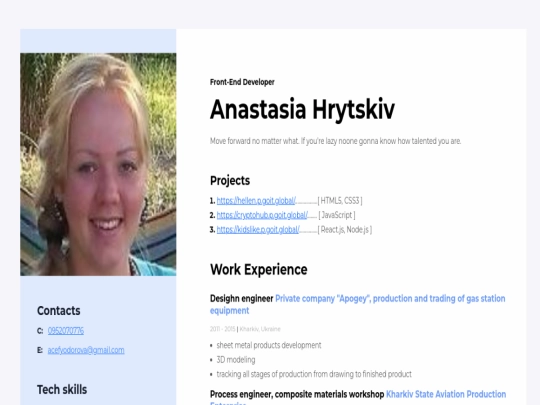The width and height of the screenshot is (540, 405).
Task: Open the hellen.p.goit.global project link
Action: pos(256,201)
